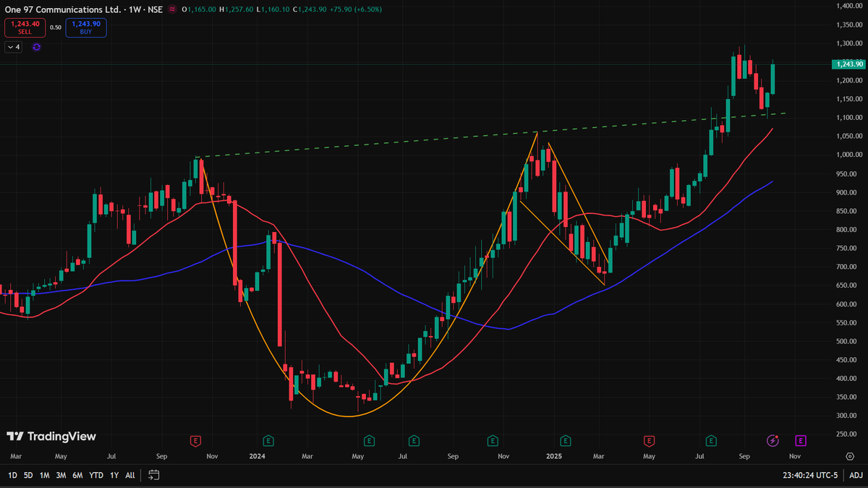The height and width of the screenshot is (488, 868).
Task: Select the 1D time range
Action: tap(12, 475)
